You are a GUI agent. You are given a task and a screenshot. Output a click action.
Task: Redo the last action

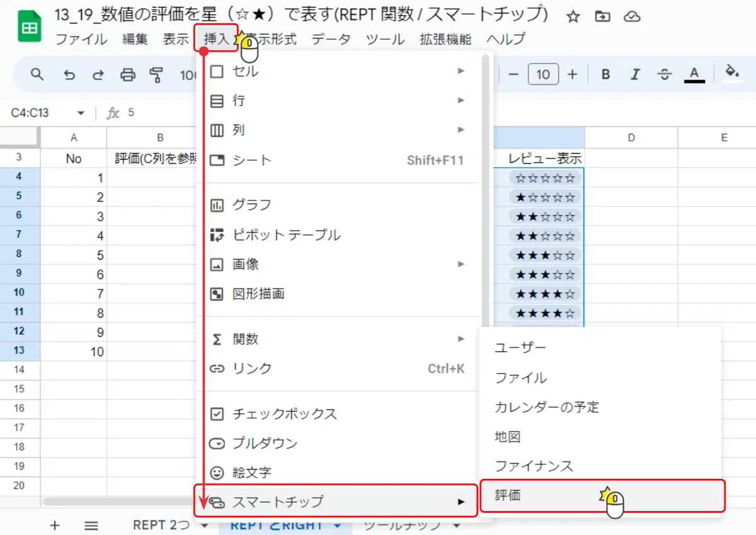point(98,75)
